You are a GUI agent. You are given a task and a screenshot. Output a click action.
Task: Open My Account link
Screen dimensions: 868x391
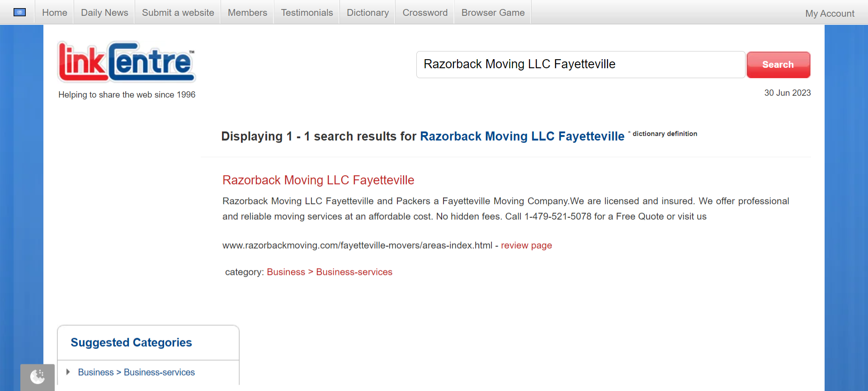pos(830,14)
